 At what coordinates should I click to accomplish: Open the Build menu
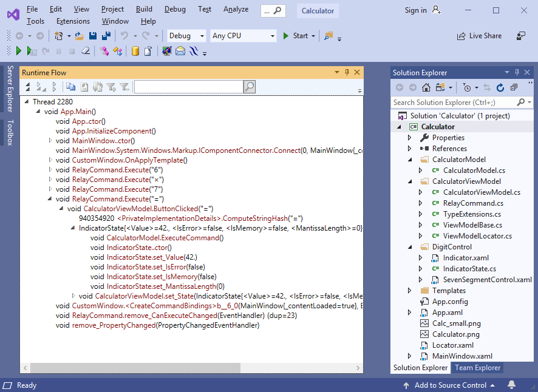[144, 9]
